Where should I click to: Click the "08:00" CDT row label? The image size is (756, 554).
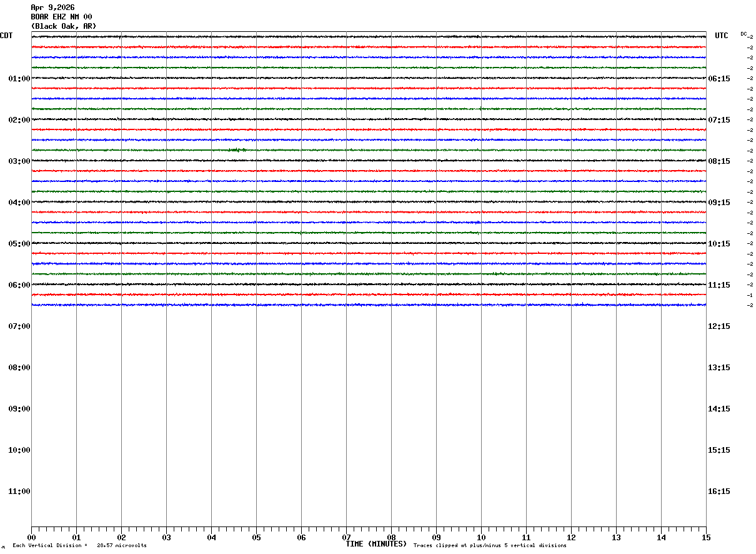point(19,368)
